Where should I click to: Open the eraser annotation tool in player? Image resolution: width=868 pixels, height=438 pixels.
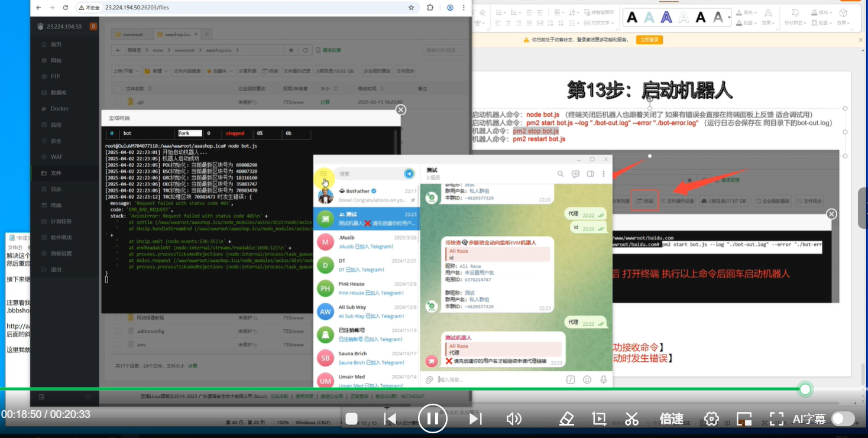pos(566,419)
